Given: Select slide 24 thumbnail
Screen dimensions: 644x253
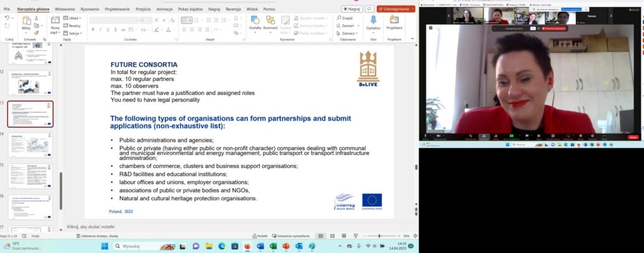Looking at the screenshot, I should (x=30, y=145).
